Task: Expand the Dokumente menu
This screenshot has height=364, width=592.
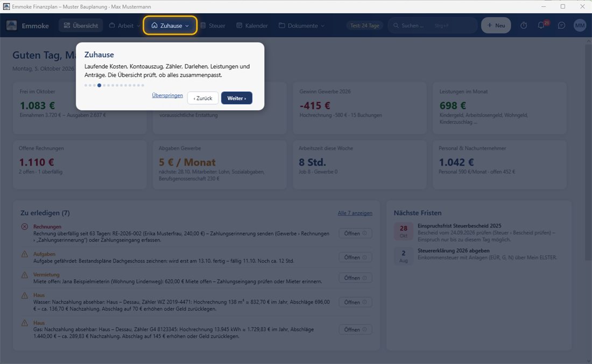Action: click(301, 26)
